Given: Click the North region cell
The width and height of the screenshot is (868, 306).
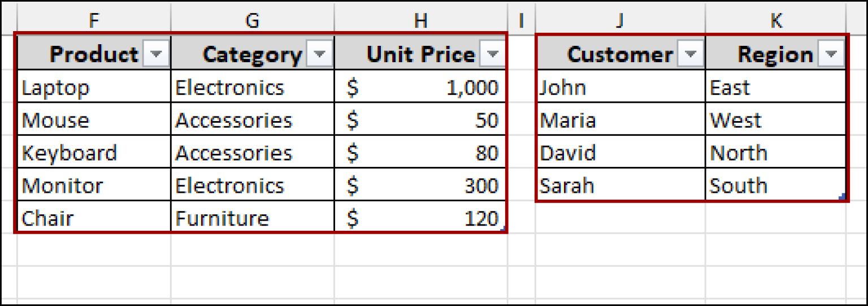Looking at the screenshot, I should [x=776, y=153].
